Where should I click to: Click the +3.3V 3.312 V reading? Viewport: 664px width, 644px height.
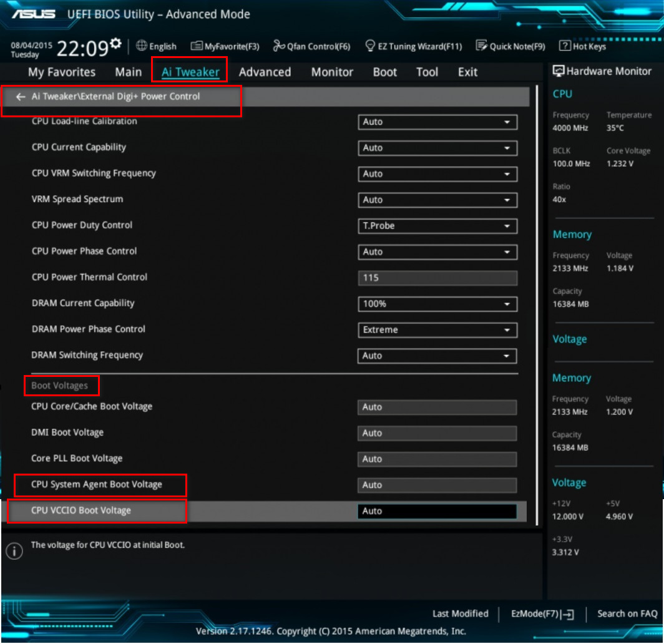pos(565,552)
